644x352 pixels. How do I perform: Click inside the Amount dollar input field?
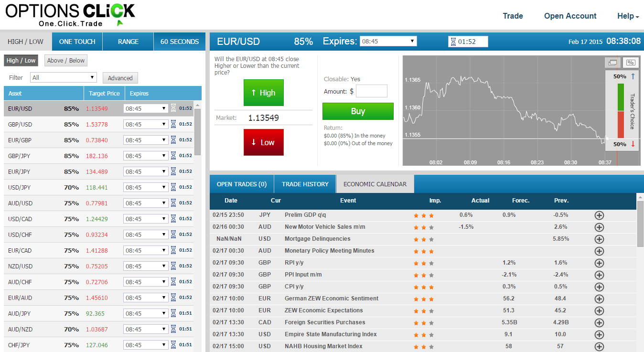[x=371, y=91]
